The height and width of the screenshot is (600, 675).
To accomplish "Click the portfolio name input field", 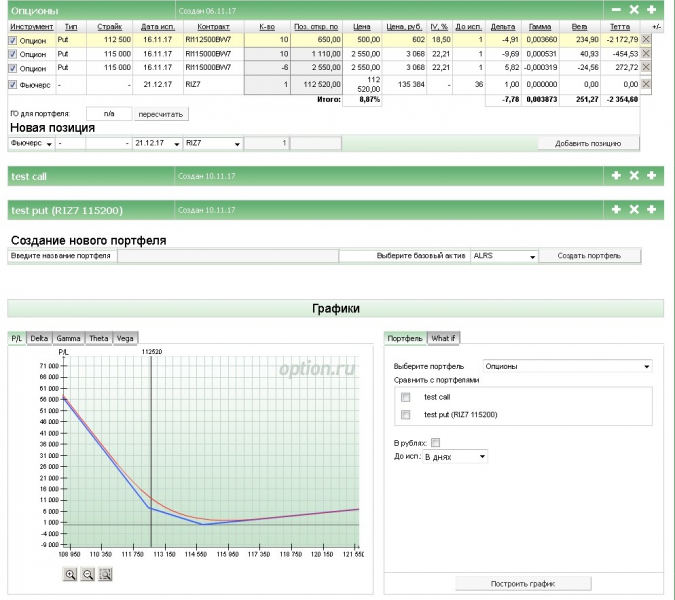I will point(228,256).
